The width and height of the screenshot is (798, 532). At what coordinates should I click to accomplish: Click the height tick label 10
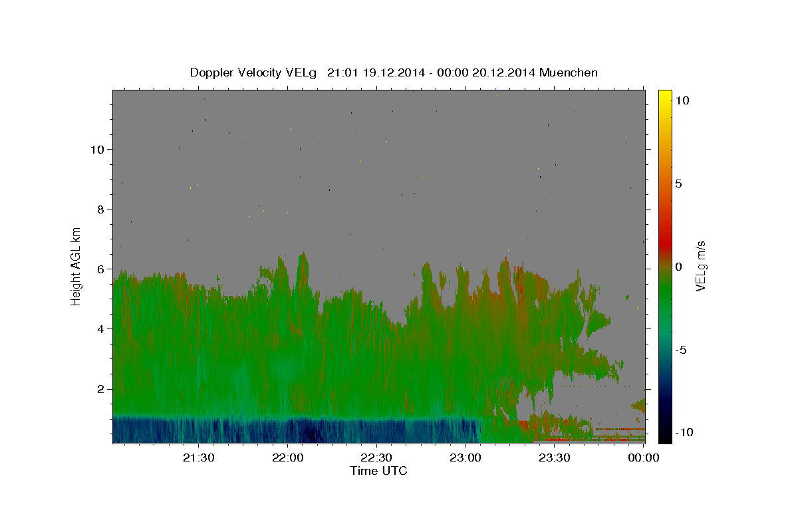[97, 149]
